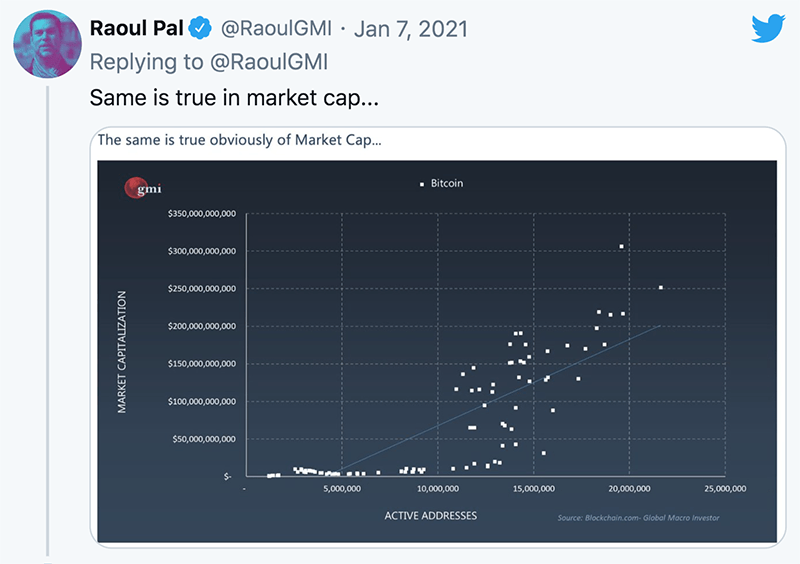
Task: Click the $350,000,000,000 y-axis label
Action: point(201,213)
